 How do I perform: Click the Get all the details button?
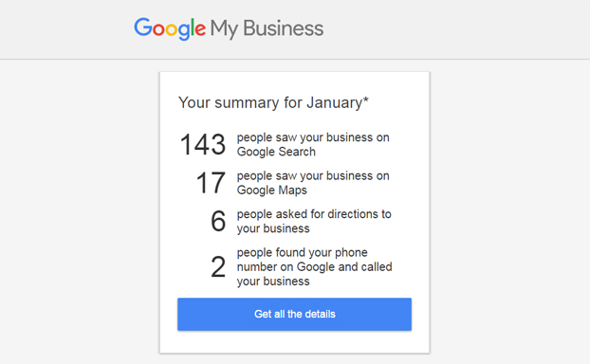point(294,315)
